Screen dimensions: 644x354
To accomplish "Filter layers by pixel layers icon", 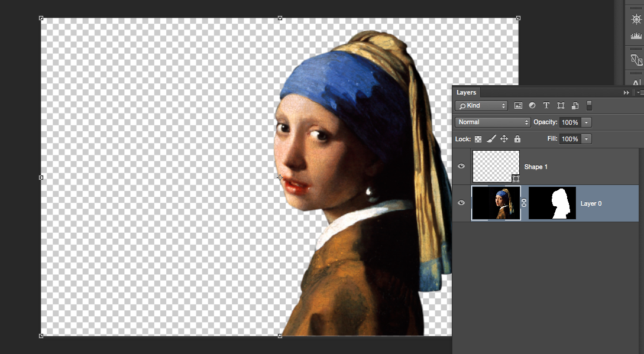I will (x=518, y=106).
